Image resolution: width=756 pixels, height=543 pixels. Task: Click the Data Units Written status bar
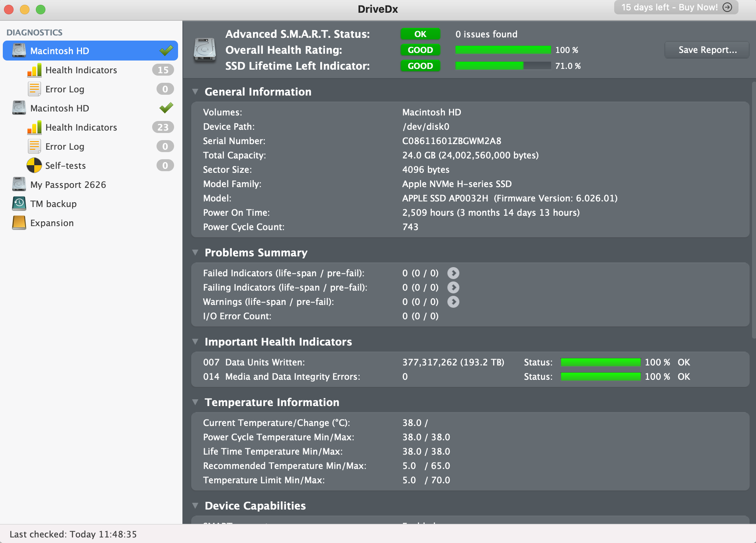(601, 362)
